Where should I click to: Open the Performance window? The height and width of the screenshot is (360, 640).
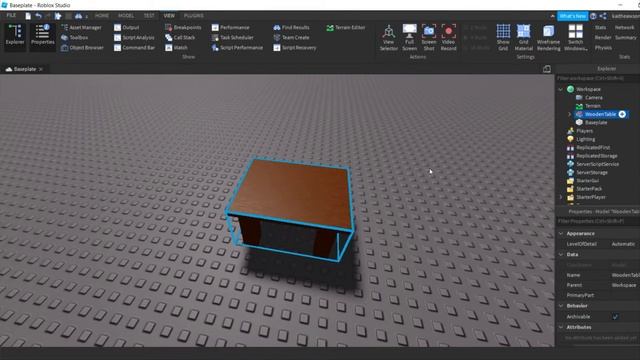click(231, 27)
